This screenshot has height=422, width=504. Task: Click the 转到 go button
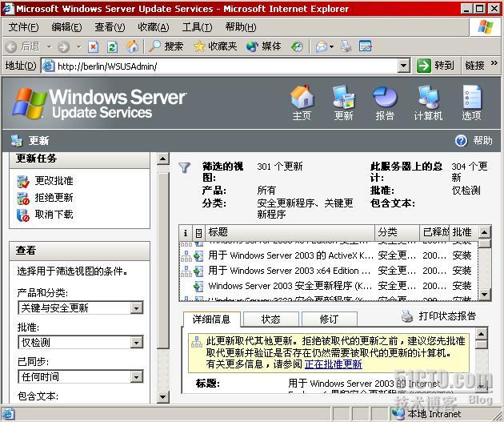(x=435, y=66)
